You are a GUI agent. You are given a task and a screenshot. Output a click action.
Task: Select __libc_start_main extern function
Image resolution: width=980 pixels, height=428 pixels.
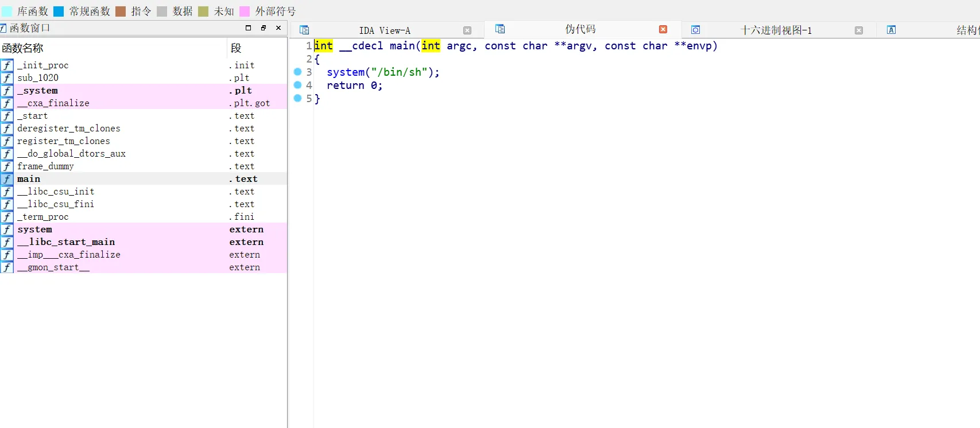(144, 242)
